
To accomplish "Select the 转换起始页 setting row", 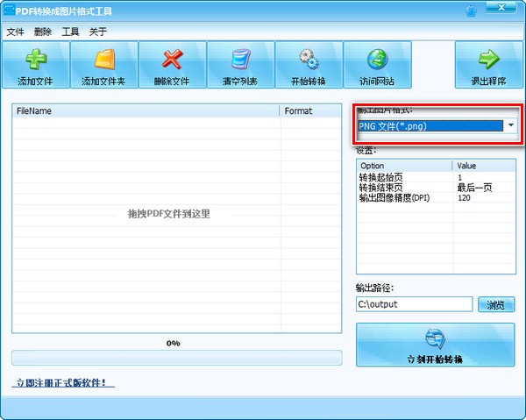I will [403, 178].
